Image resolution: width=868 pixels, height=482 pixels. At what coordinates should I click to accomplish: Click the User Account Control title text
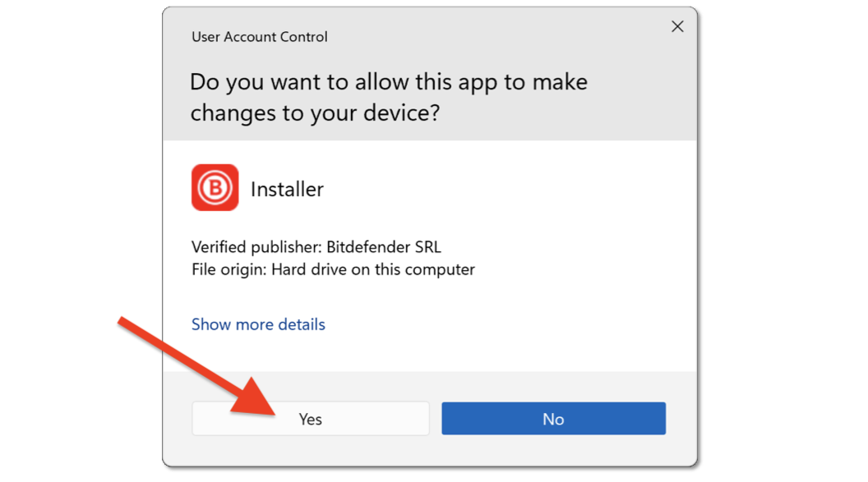point(260,37)
